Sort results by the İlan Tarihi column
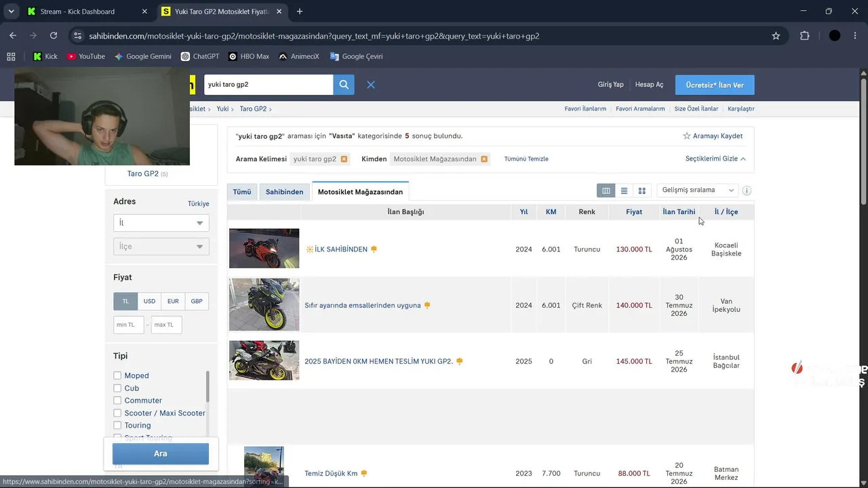This screenshot has width=868, height=488. [x=679, y=212]
